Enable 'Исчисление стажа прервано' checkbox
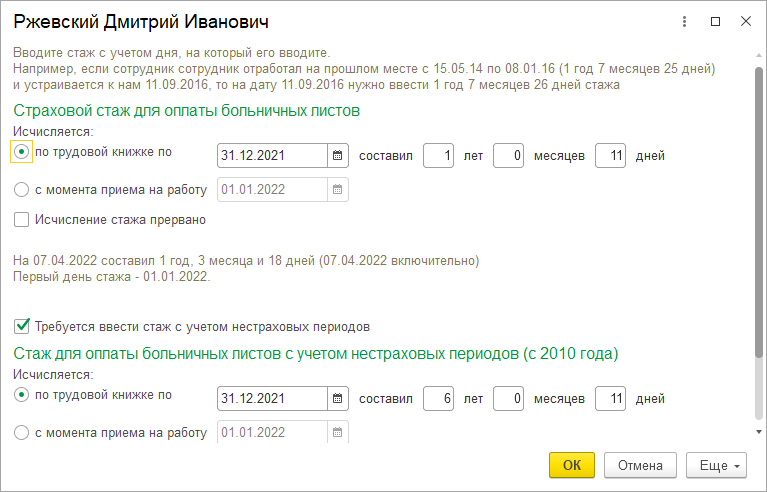 click(x=22, y=219)
